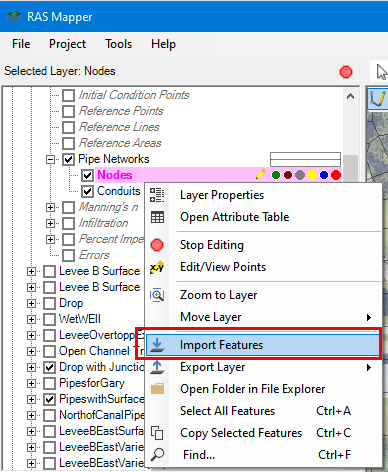
Task: Click the Edit/View Points x-y icon
Action: [157, 267]
